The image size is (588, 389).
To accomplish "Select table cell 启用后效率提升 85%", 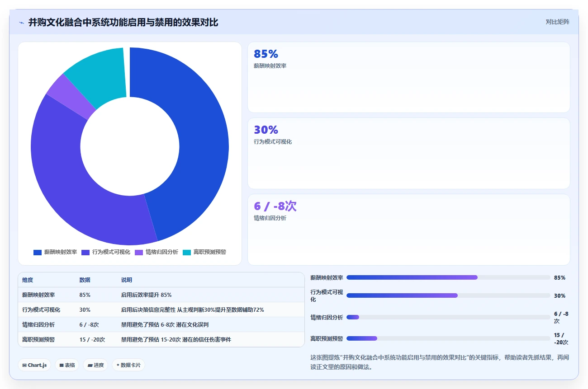I will click(x=146, y=295).
